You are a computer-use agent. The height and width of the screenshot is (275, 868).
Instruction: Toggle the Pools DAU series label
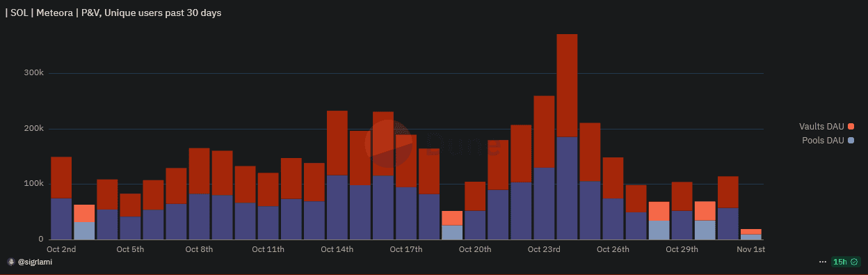[823, 141]
